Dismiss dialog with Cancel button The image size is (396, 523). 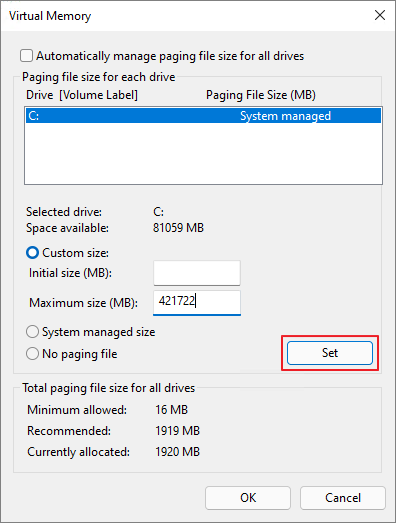click(x=343, y=498)
